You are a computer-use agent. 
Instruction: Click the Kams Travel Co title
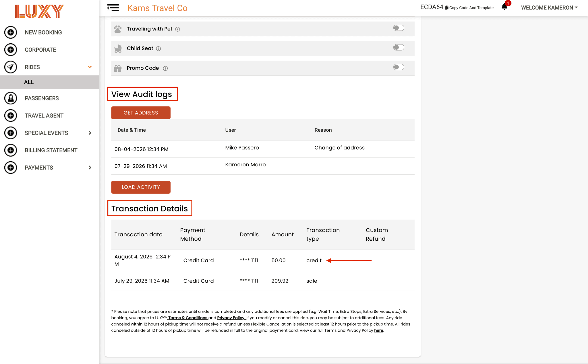157,8
